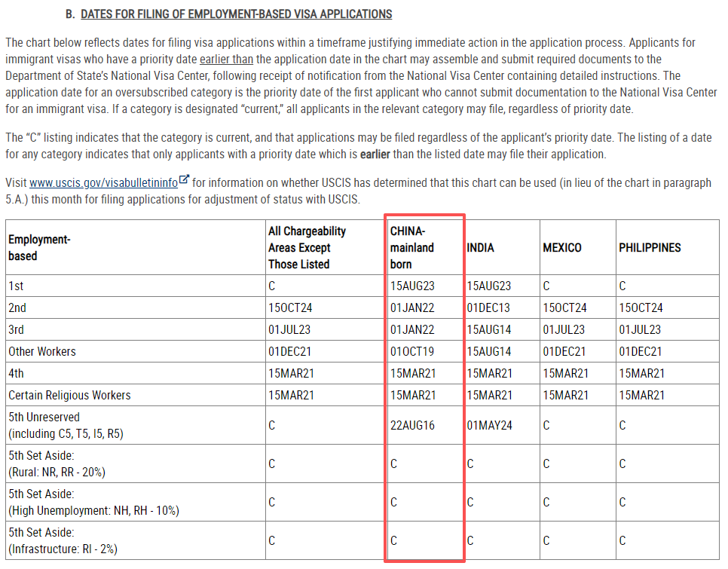The height and width of the screenshot is (569, 728).
Task: Select the 01MAY24 date in India column
Action: coord(489,425)
